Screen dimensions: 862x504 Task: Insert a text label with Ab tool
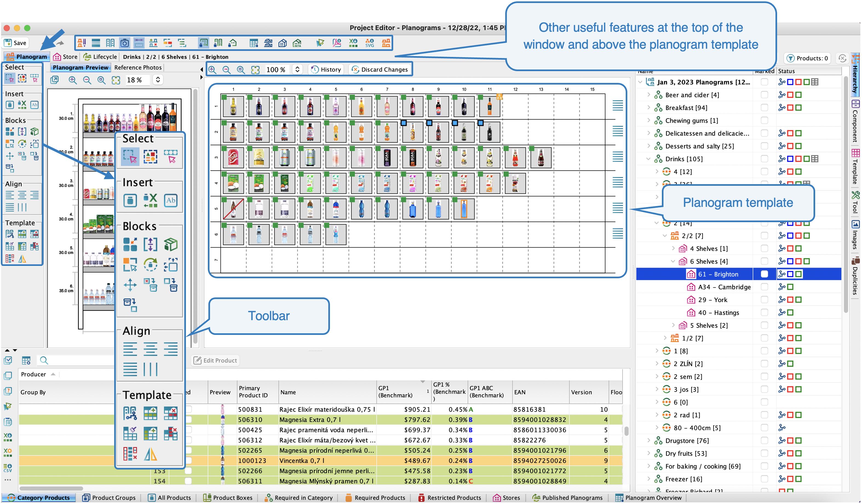[34, 105]
